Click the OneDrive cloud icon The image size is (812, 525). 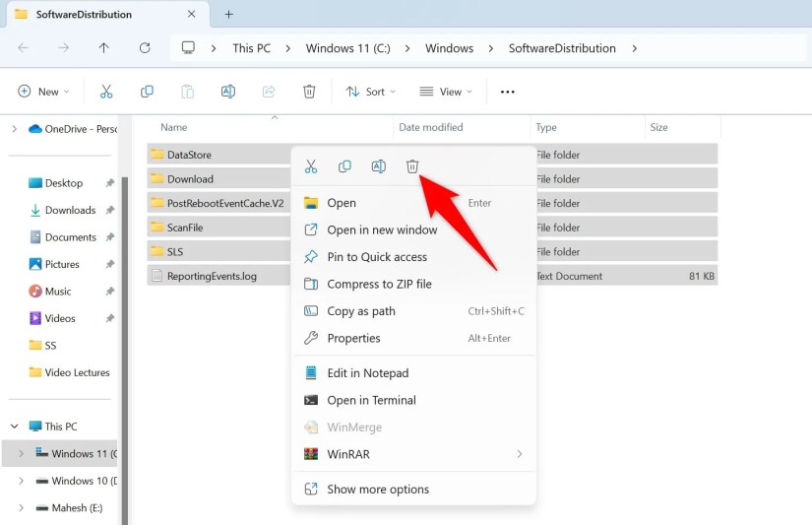pos(35,128)
